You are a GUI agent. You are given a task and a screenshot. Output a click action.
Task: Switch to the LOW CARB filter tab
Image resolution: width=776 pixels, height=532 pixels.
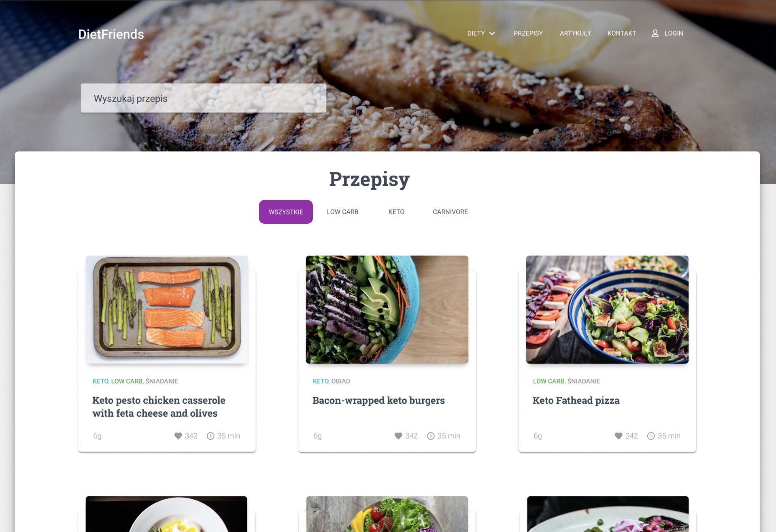tap(342, 212)
